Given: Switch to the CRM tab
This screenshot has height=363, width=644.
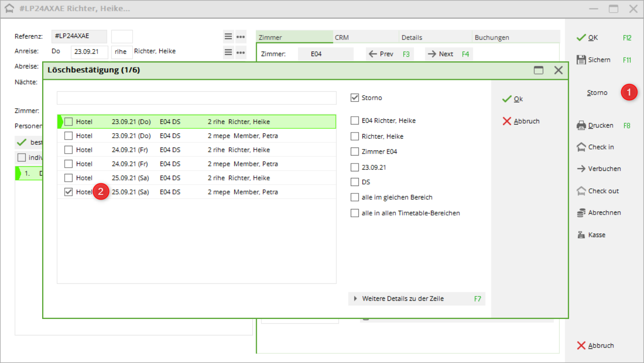Looking at the screenshot, I should [342, 37].
